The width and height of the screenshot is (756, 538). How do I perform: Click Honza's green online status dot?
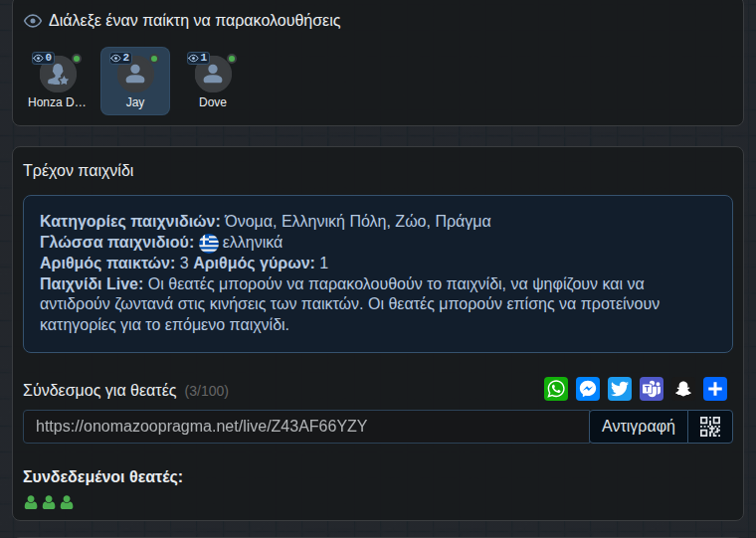point(77,59)
